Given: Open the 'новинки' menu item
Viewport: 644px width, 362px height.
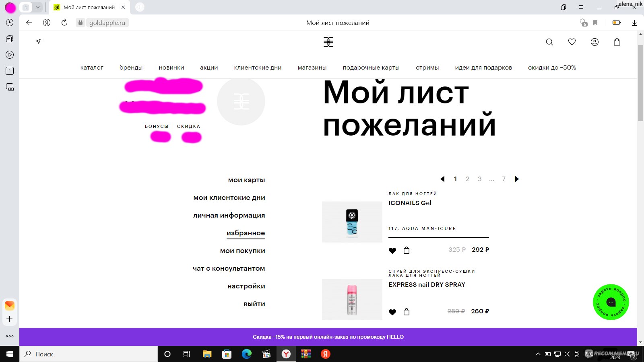Looking at the screenshot, I should 171,68.
